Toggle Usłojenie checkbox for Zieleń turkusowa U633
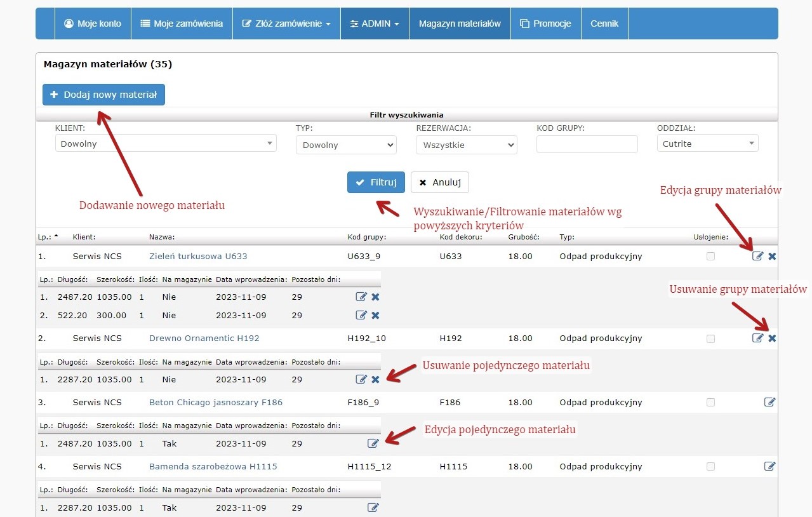This screenshot has width=812, height=517. coord(710,257)
